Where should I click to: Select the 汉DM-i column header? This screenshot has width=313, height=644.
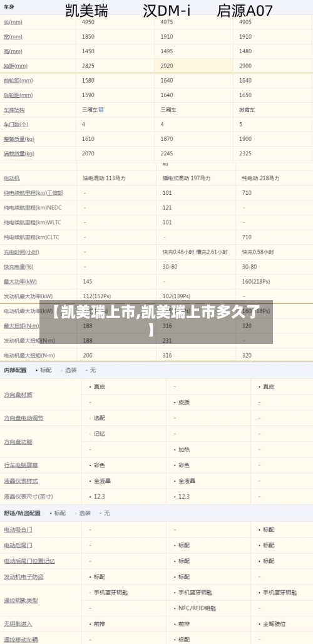click(x=167, y=10)
